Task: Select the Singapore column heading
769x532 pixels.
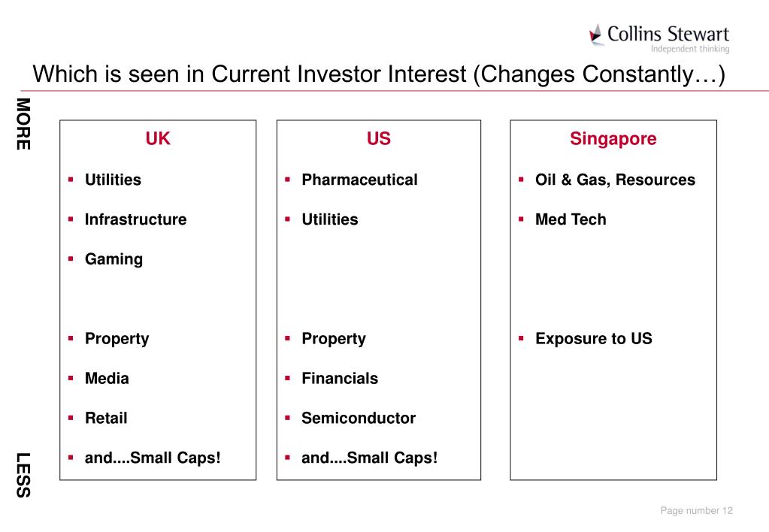Action: pyautogui.click(x=613, y=139)
